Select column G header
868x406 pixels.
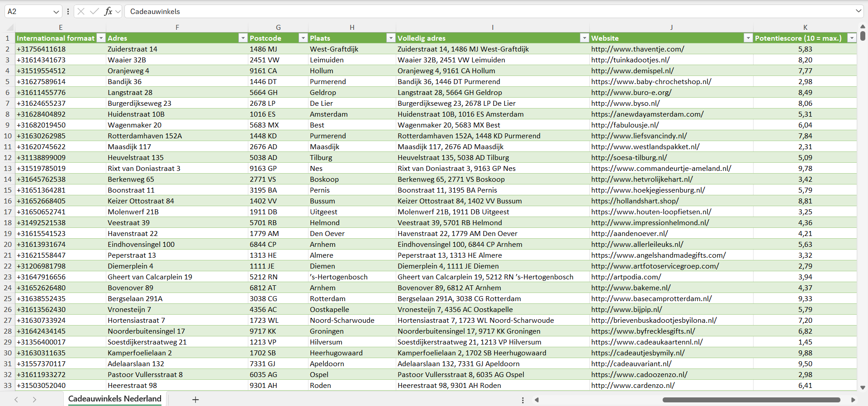click(x=278, y=28)
